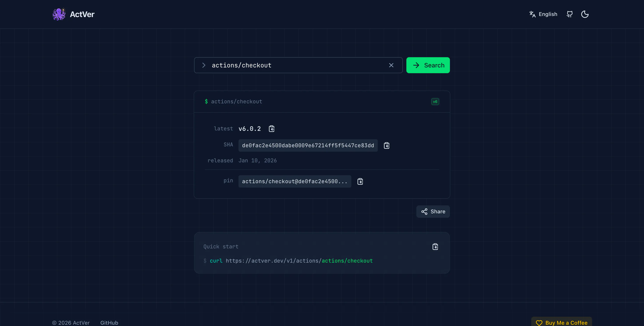Viewport: 644px width, 326px height.
Task: Open the GitHub footer link
Action: (x=109, y=323)
